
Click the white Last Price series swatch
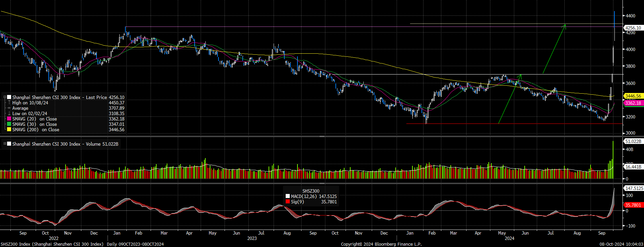pos(9,97)
